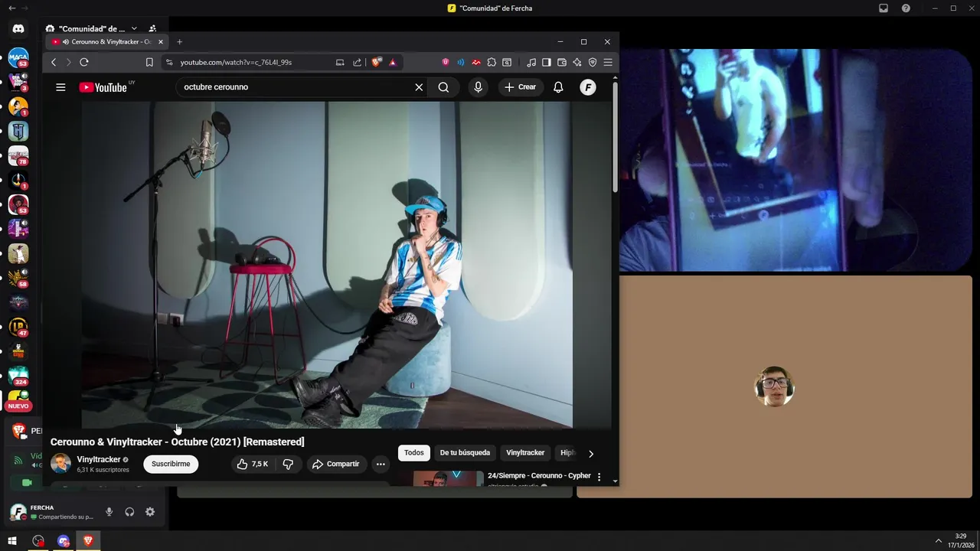Open a new browser tab
The width and height of the screenshot is (980, 551).
pyautogui.click(x=180, y=41)
